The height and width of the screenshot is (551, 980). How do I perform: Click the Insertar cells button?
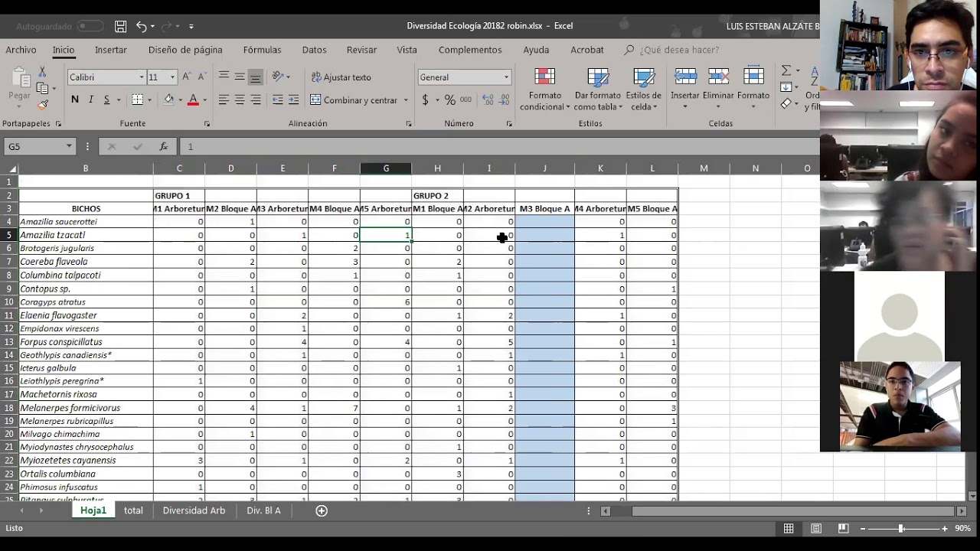click(685, 90)
